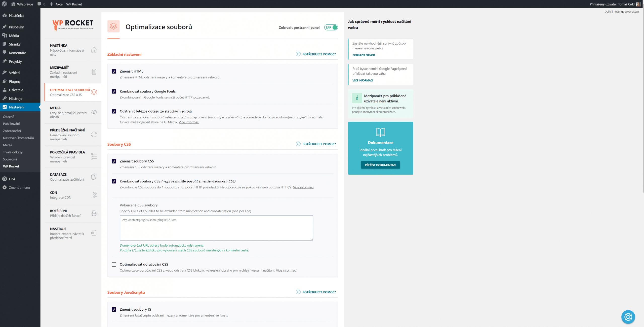Uncheck Zmenšit soubory CSS checkbox
Image resolution: width=644 pixels, height=327 pixels.
click(x=114, y=161)
